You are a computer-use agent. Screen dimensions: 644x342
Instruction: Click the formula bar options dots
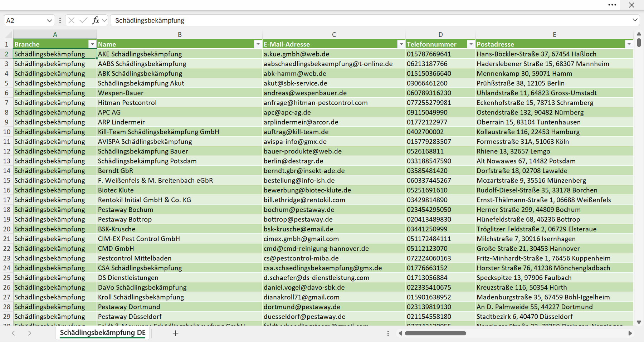(60, 20)
